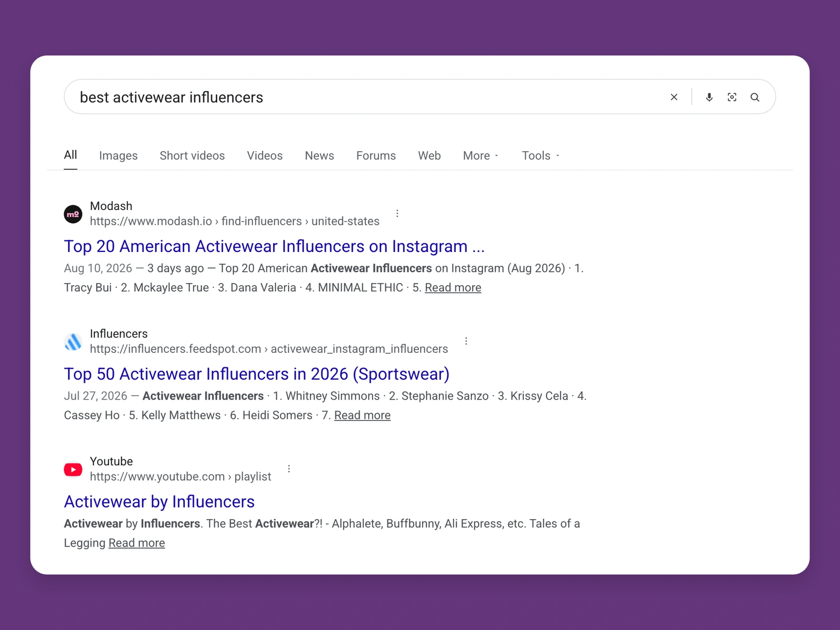Click Read more under the Feedspot result

pyautogui.click(x=362, y=415)
